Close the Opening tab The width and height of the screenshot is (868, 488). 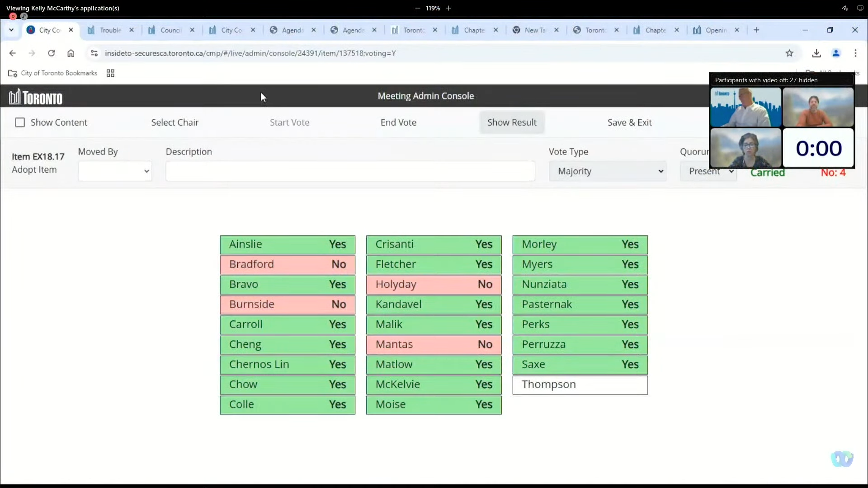pyautogui.click(x=737, y=30)
